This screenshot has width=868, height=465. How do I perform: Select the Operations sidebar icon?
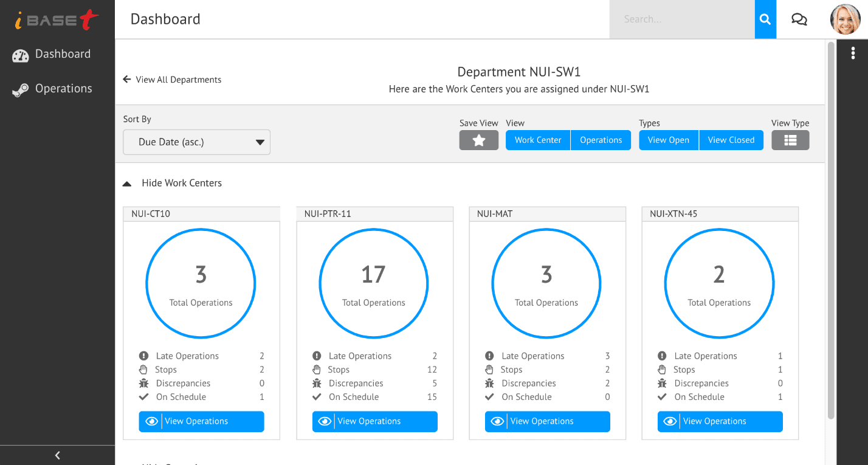coord(20,88)
